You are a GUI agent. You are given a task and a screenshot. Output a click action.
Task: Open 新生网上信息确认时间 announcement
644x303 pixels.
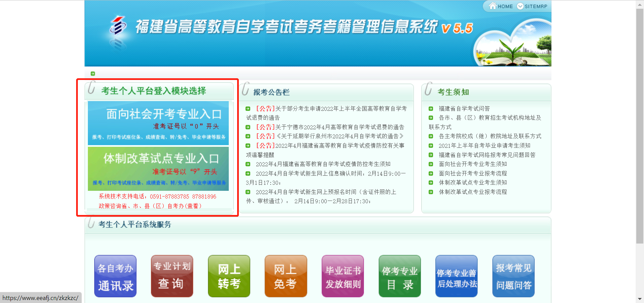click(326, 178)
